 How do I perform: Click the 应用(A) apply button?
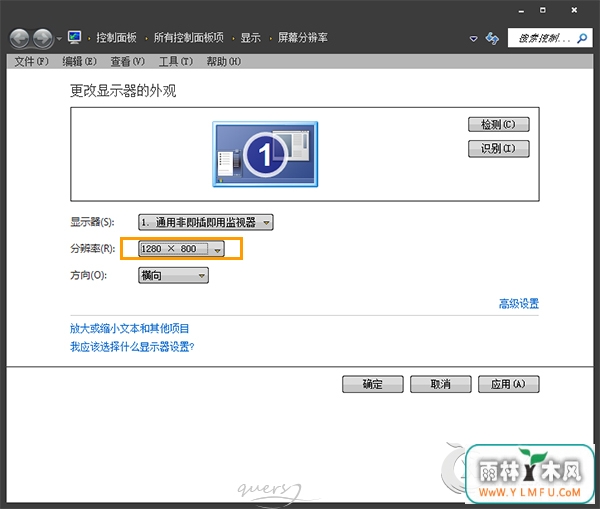[x=509, y=384]
